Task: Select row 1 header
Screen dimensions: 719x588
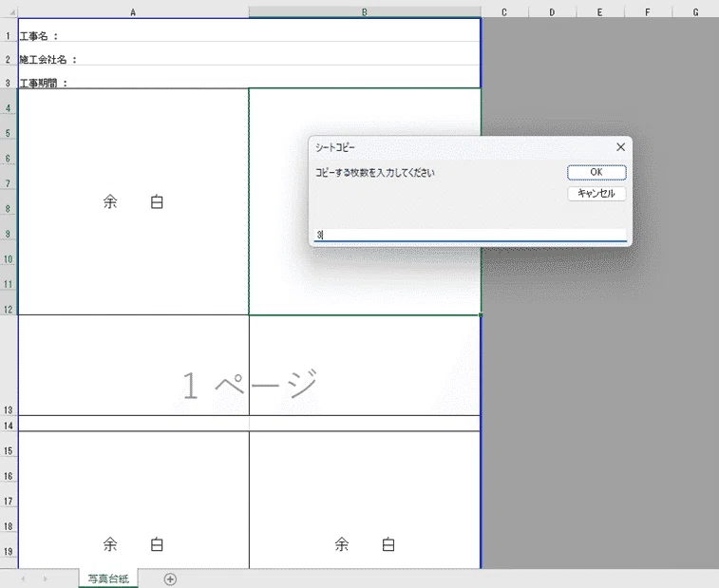Action: point(9,29)
